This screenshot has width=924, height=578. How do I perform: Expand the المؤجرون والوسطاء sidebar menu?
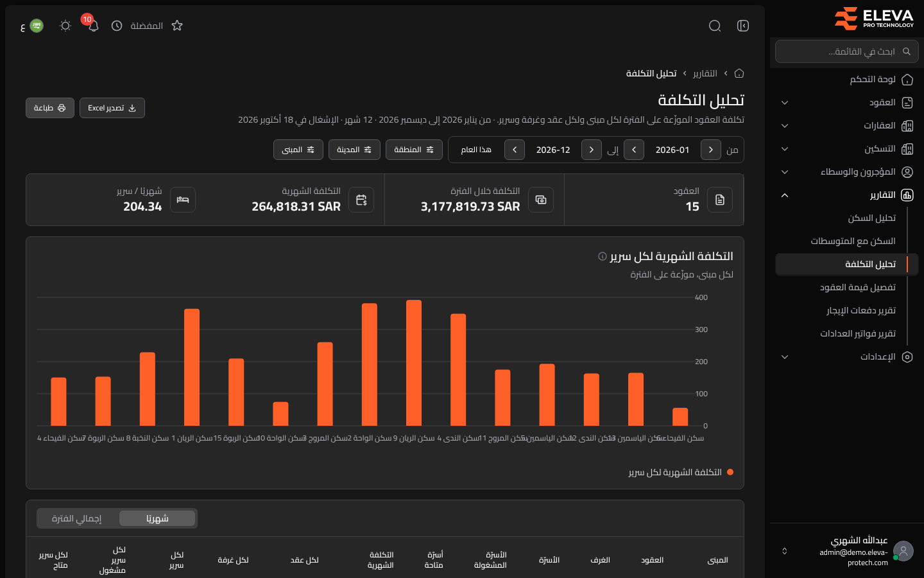(x=847, y=172)
